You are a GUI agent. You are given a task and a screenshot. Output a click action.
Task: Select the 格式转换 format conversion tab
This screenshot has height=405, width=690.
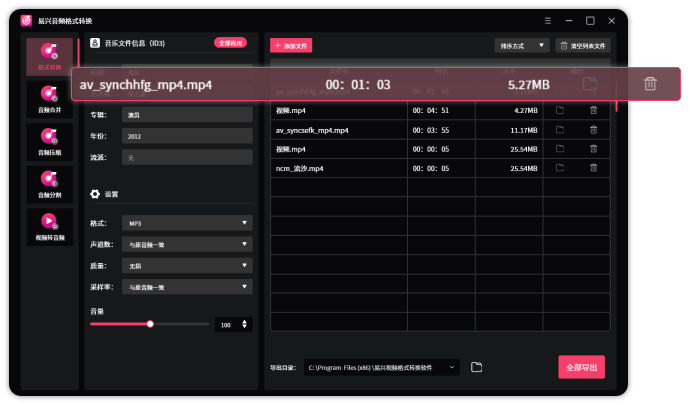(x=50, y=56)
